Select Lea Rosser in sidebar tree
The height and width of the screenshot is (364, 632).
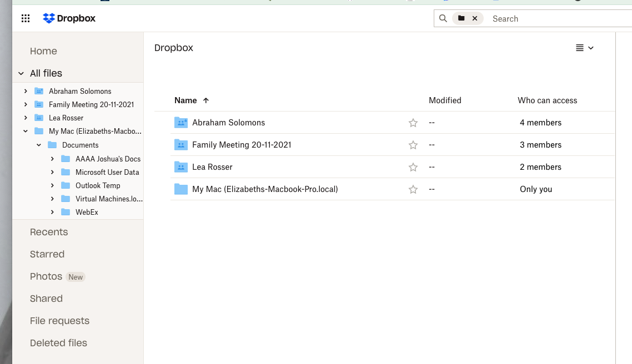pyautogui.click(x=66, y=118)
